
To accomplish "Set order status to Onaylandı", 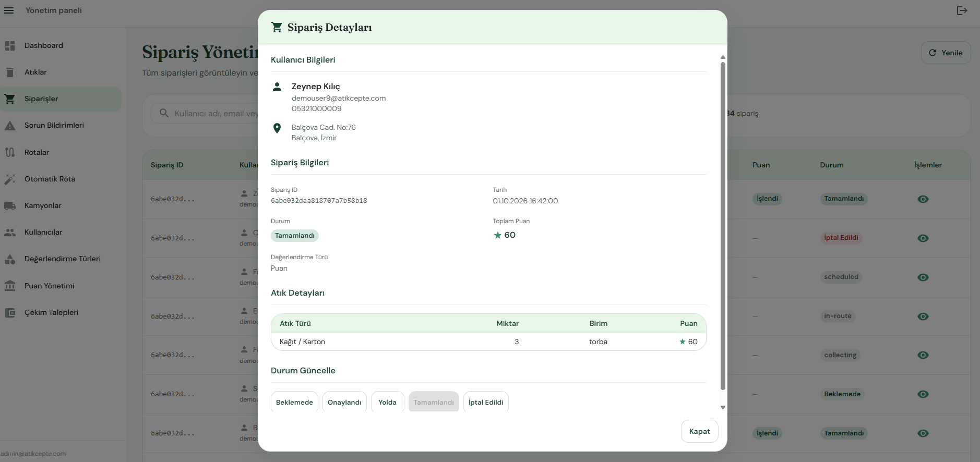I will [344, 402].
